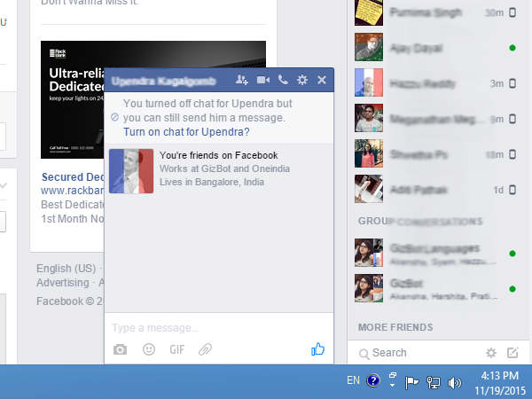The width and height of the screenshot is (532, 399).
Task: Send a thumbs-up like
Action: click(x=318, y=349)
